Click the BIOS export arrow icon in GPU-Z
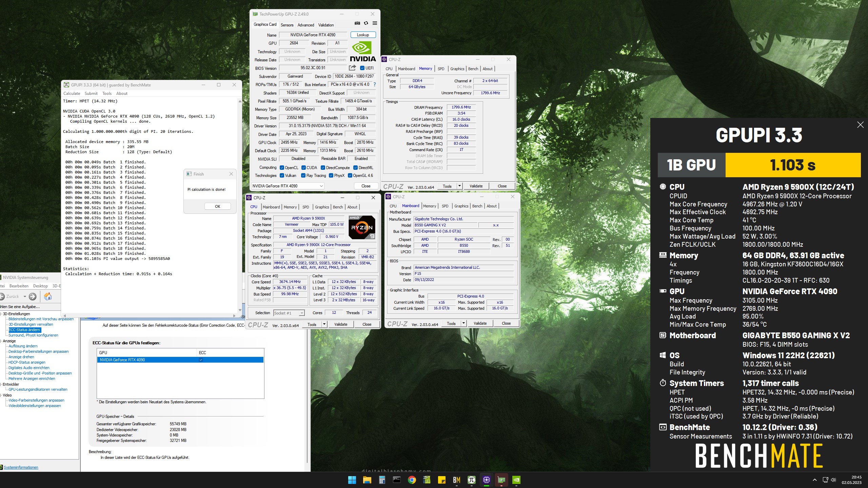 tap(352, 68)
